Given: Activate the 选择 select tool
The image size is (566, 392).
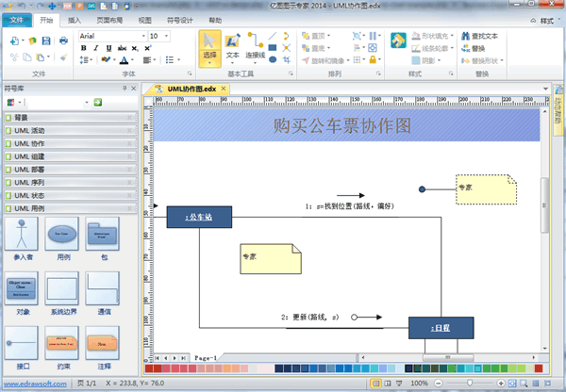Looking at the screenshot, I should pos(209,49).
